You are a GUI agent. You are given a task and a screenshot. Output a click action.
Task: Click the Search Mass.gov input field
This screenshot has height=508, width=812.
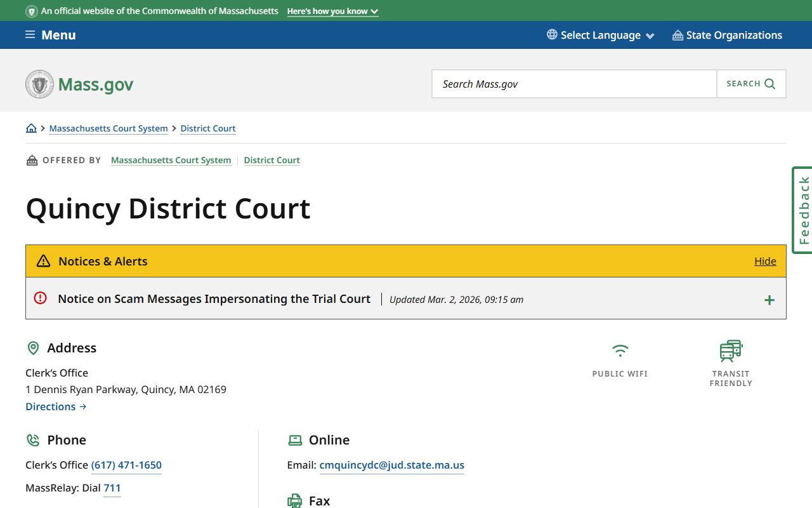(574, 84)
